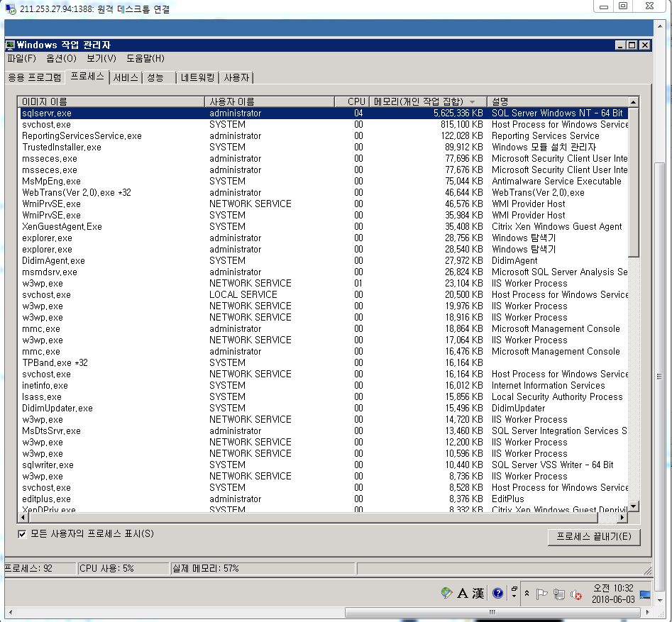Sort by 설명 column header
Screen dimensions: 672x622
coord(557,101)
